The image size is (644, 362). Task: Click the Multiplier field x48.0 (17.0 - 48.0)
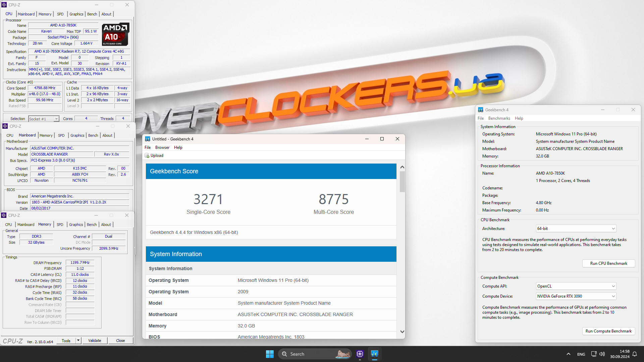point(45,94)
